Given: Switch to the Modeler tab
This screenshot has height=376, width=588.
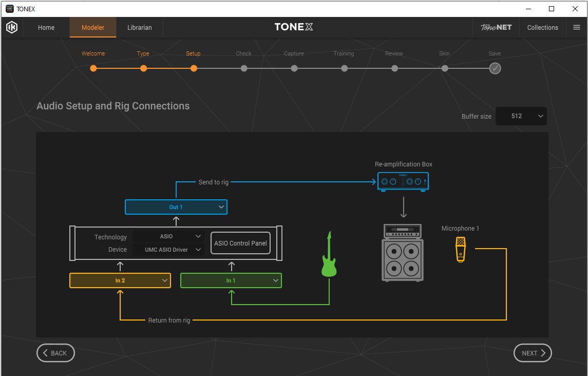Looking at the screenshot, I should (93, 27).
